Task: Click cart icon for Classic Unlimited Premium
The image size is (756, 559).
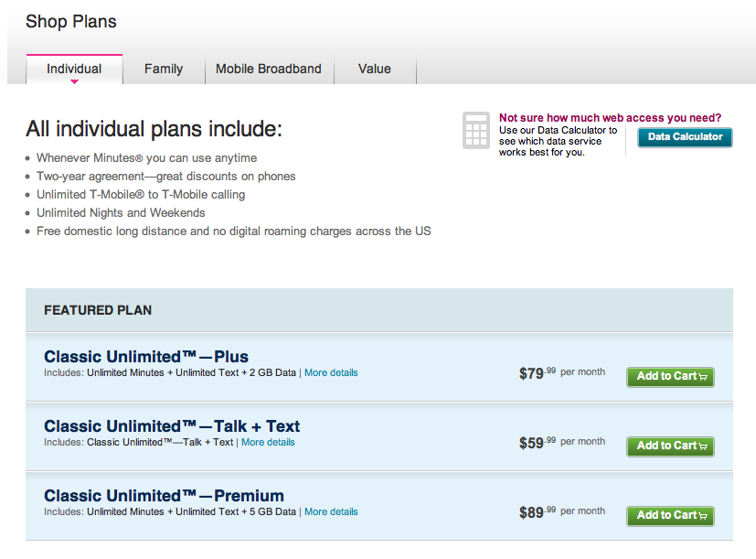Action: pos(705,516)
